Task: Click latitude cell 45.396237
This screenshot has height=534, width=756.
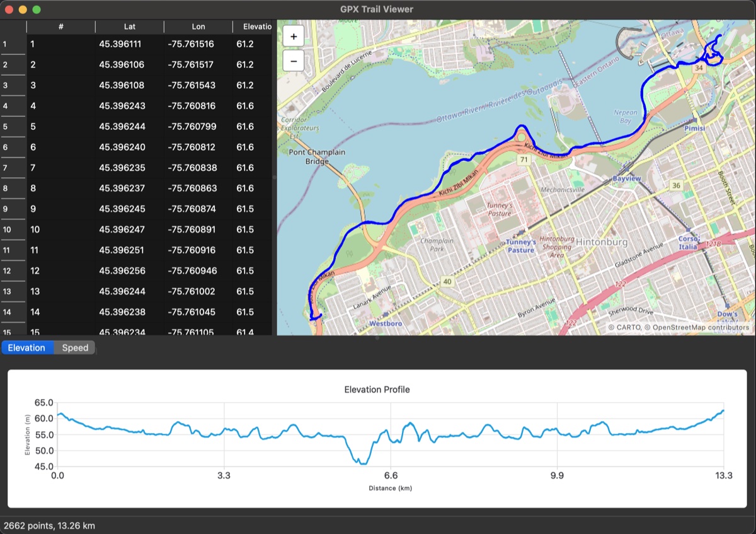Action: (130, 189)
